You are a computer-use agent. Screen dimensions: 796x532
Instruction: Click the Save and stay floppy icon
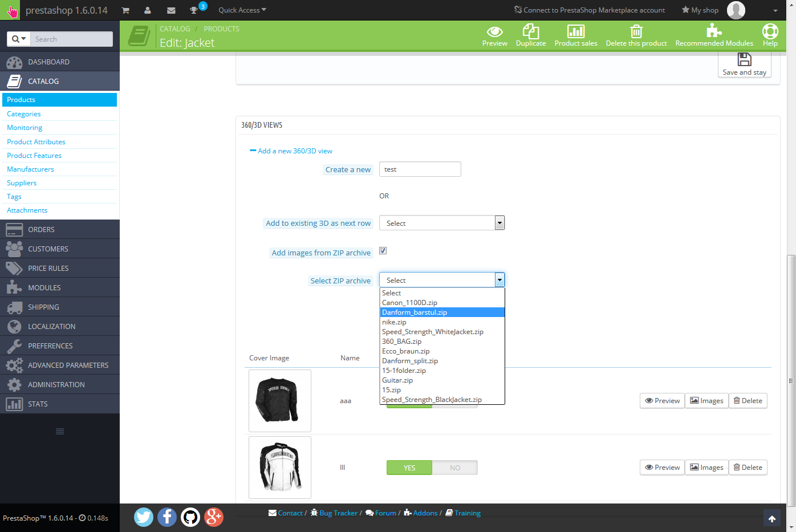coord(744,63)
